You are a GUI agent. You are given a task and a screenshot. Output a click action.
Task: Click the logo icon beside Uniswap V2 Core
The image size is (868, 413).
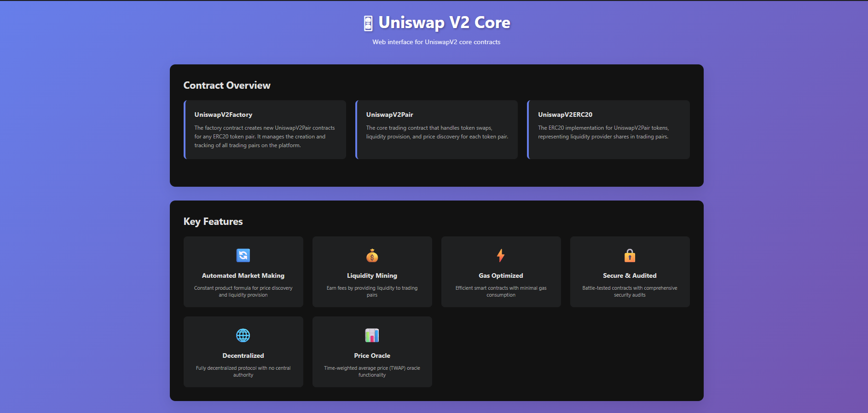[368, 23]
